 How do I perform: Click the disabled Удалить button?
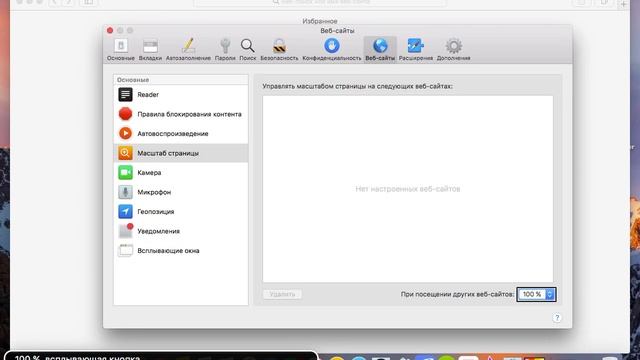282,294
